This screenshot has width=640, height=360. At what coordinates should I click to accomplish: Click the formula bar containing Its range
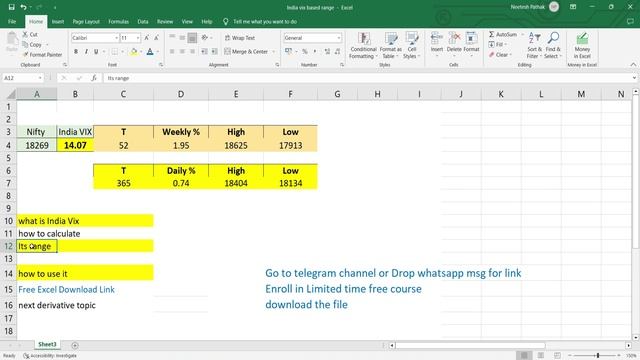tap(367, 78)
